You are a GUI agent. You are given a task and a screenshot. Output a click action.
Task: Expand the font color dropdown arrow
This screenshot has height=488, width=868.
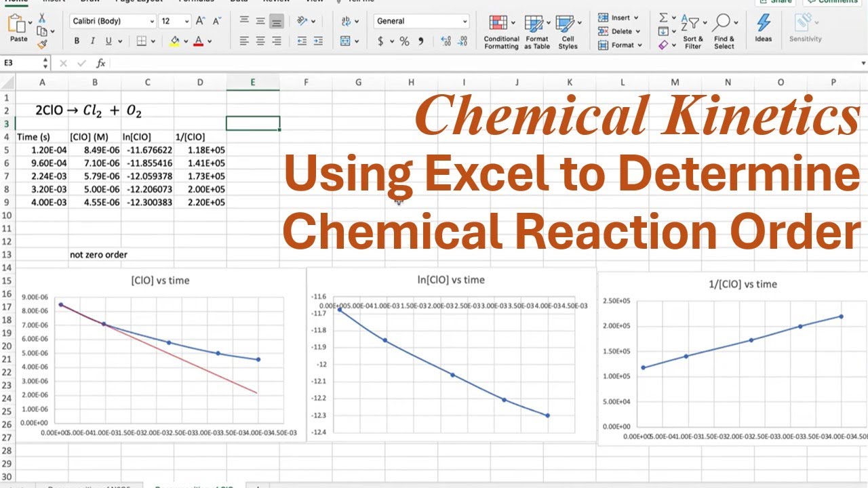[x=208, y=41]
